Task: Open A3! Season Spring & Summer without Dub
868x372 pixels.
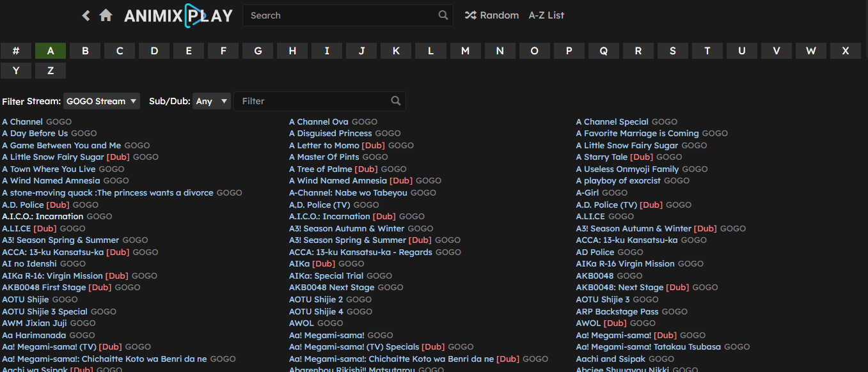Action: click(61, 240)
